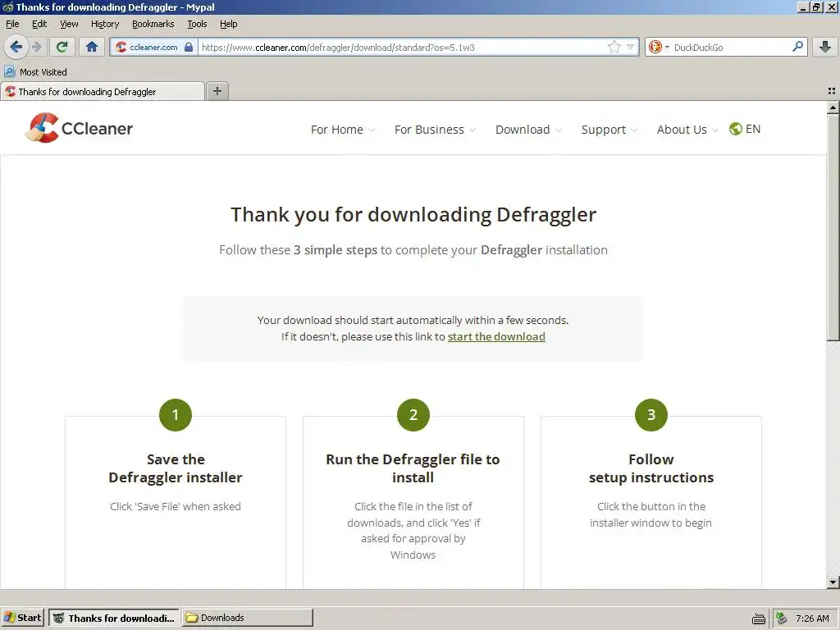Go back with the Back arrow button
This screenshot has height=630, width=840.
[16, 47]
